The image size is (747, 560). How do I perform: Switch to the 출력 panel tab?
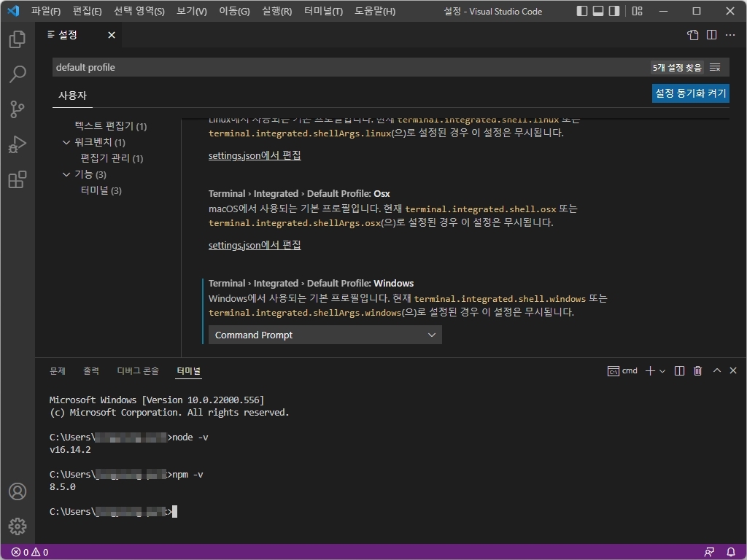[x=91, y=371]
